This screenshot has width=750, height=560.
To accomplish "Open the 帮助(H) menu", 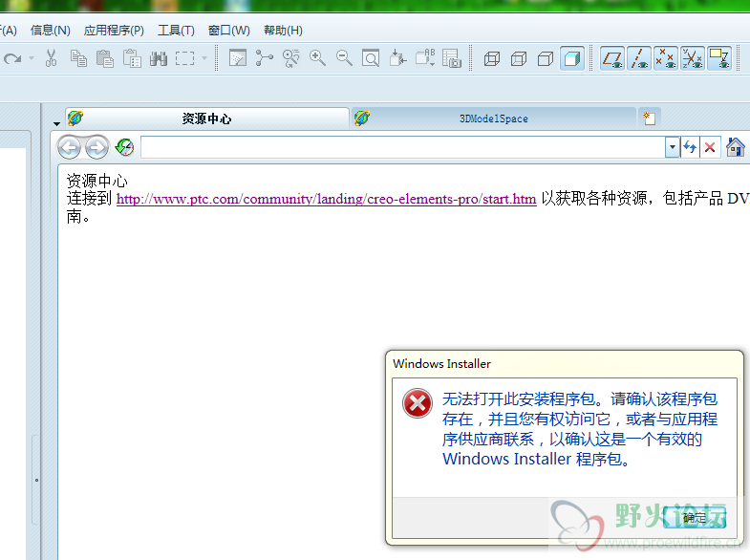I will coord(283,31).
